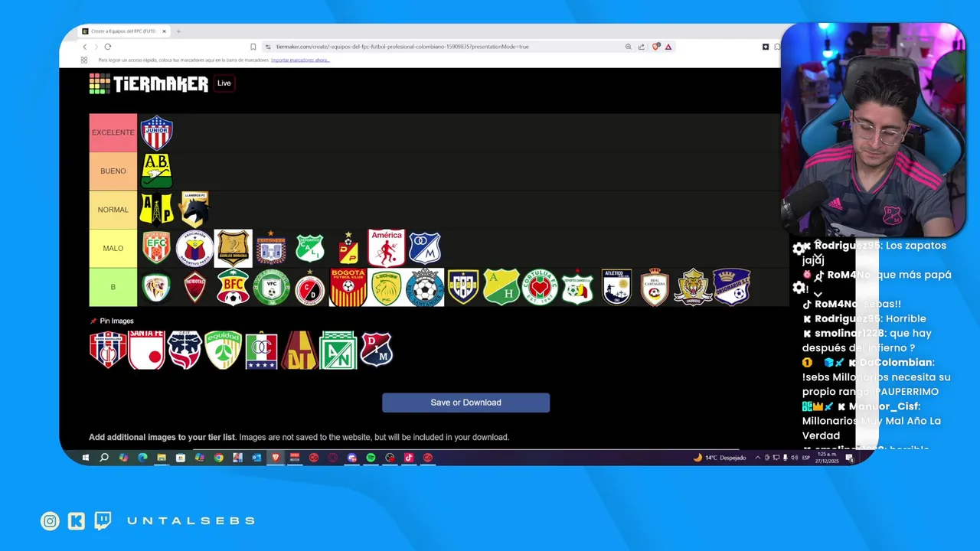Open the Windows Start menu

tap(86, 458)
